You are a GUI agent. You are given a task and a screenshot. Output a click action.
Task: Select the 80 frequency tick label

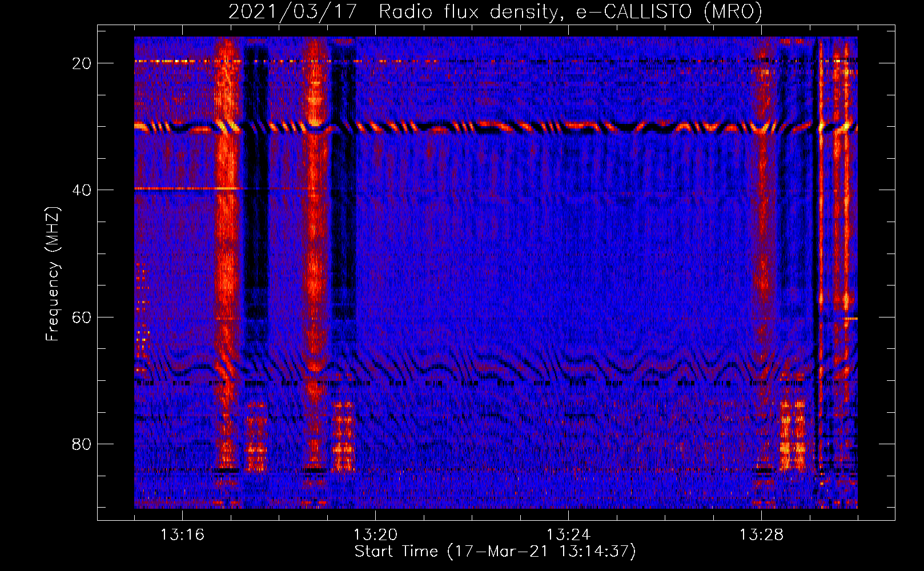[82, 444]
